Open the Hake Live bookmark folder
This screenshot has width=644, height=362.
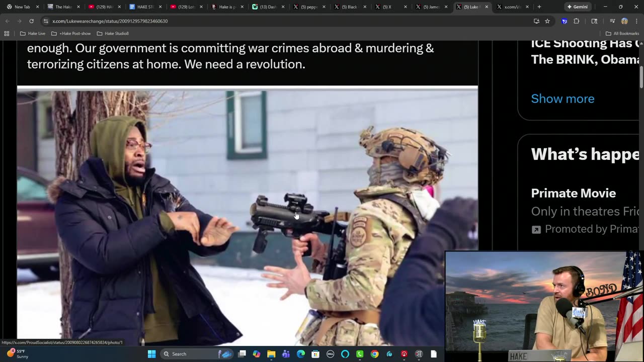[x=33, y=33]
